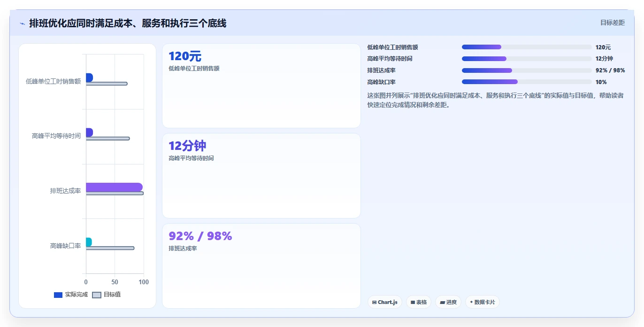Click the 10% value in progress list

click(x=601, y=82)
